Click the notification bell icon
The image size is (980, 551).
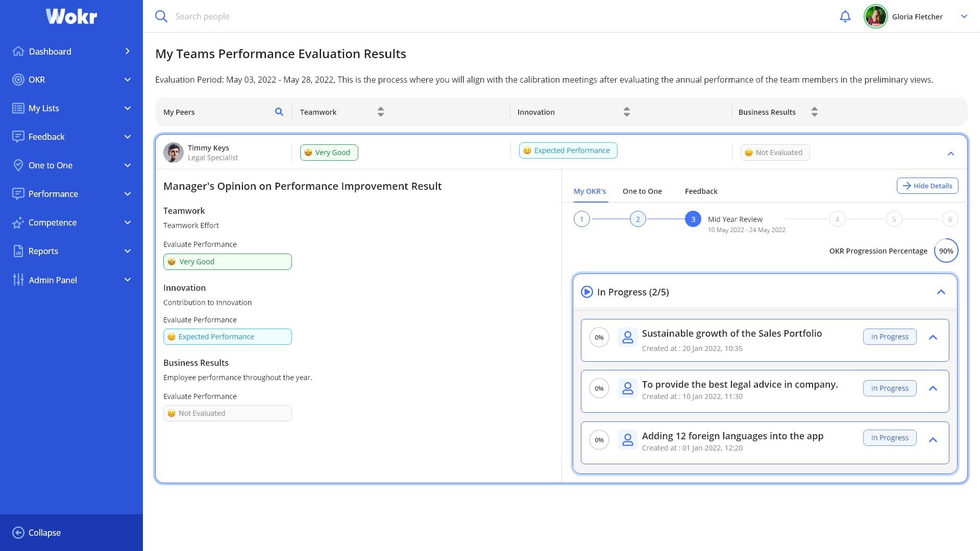point(845,16)
